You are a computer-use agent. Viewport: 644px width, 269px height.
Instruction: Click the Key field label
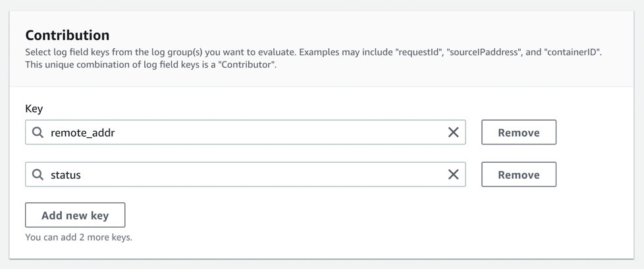[x=34, y=109]
